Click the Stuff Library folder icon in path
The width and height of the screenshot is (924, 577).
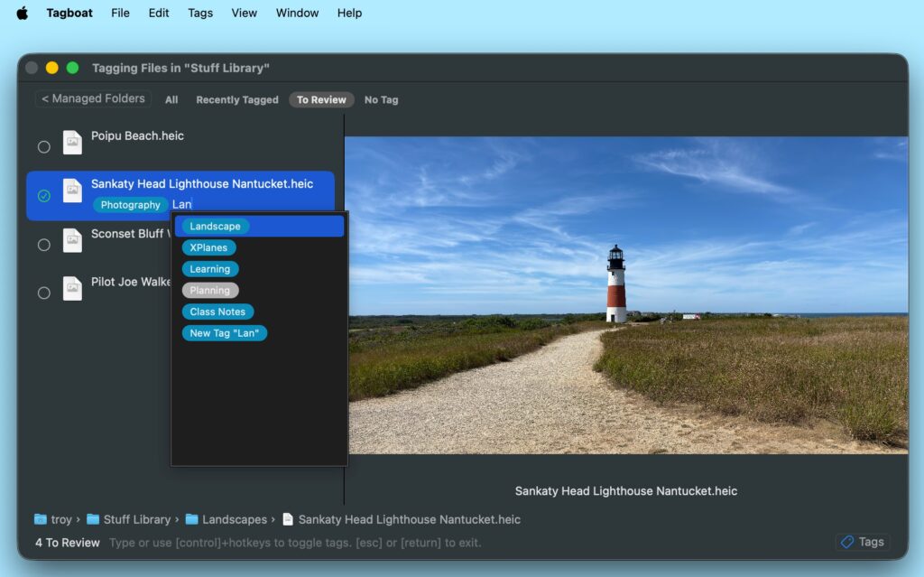[93, 519]
